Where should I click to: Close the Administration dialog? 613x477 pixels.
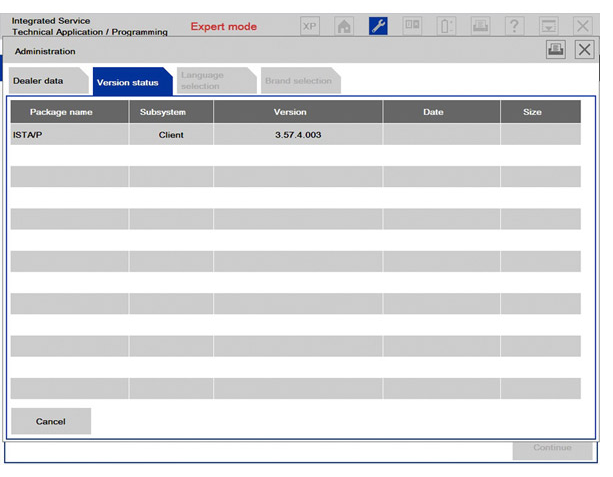pyautogui.click(x=584, y=50)
